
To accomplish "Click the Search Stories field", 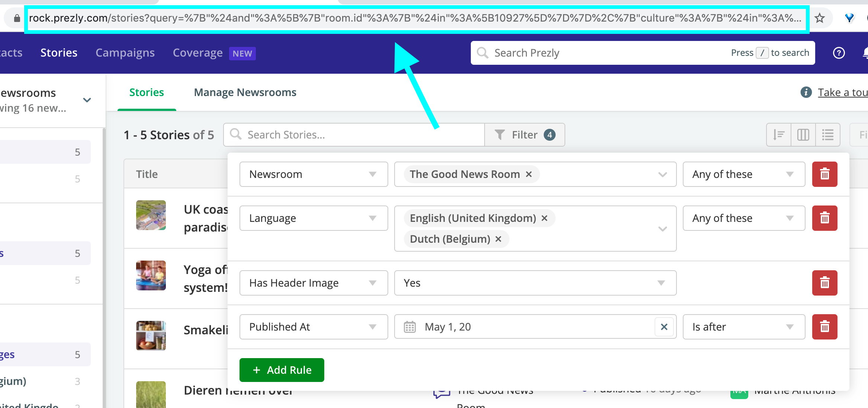I will (x=354, y=135).
